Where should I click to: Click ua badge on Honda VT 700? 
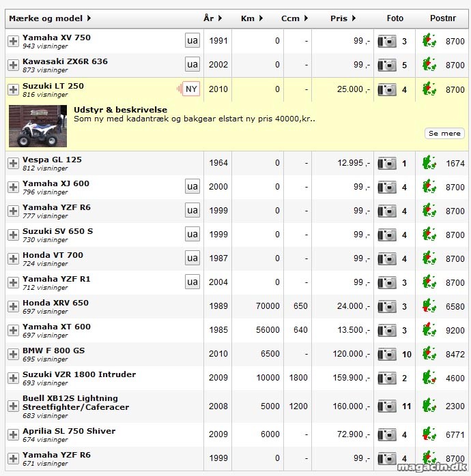192,258
